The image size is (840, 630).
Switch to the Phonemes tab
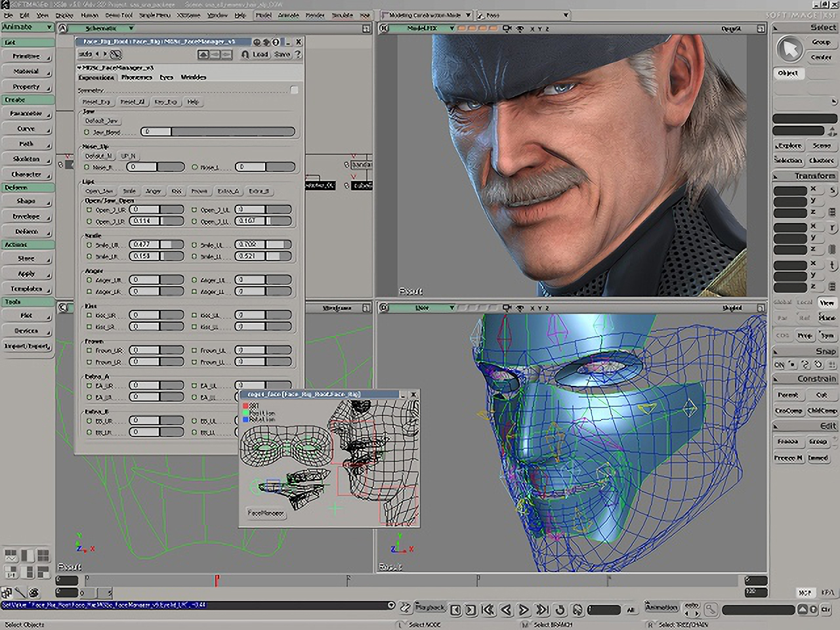click(137, 77)
